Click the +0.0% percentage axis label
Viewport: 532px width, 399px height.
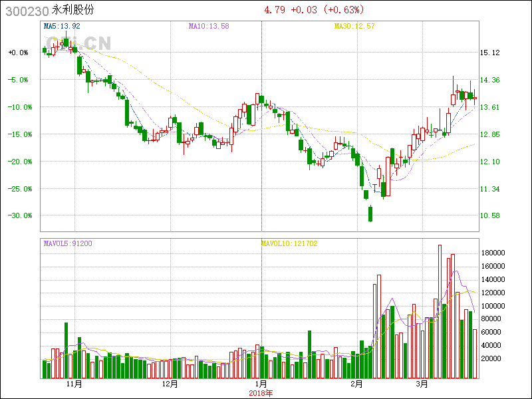(x=18, y=53)
